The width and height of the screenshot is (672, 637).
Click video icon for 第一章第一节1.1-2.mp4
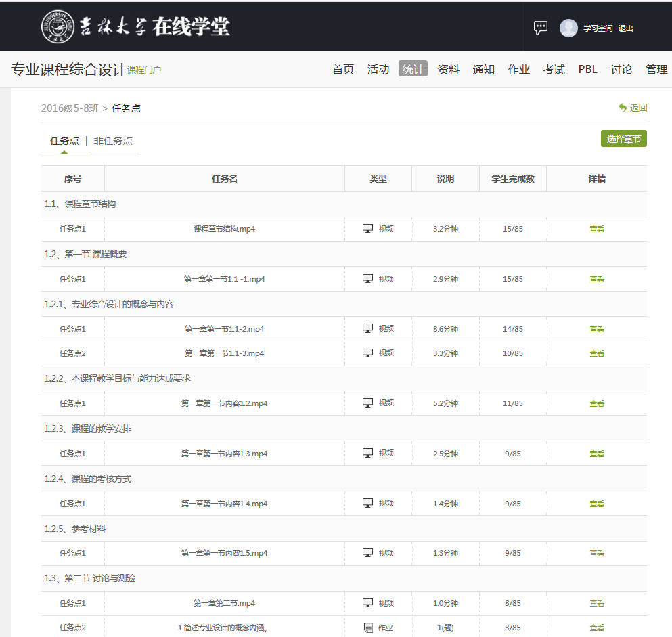[368, 328]
